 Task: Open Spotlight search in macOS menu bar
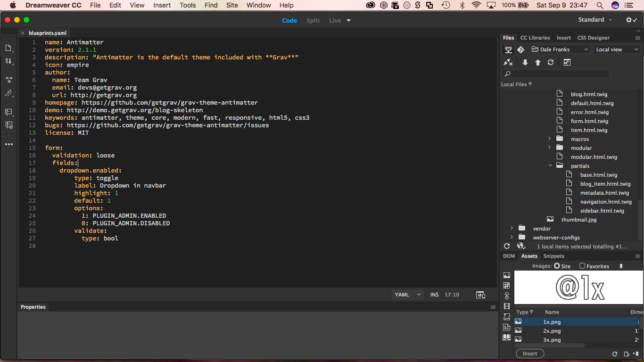pyautogui.click(x=600, y=5)
